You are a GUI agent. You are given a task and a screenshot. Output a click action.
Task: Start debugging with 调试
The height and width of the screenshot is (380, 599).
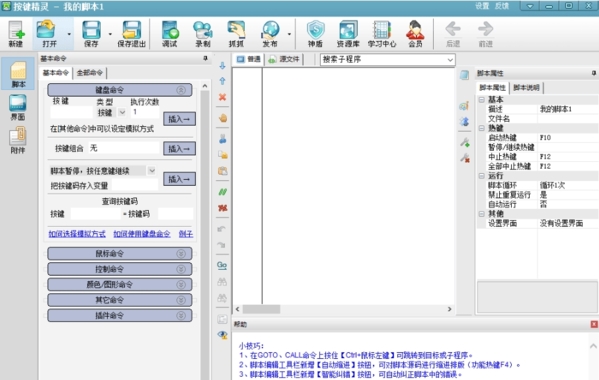click(170, 34)
